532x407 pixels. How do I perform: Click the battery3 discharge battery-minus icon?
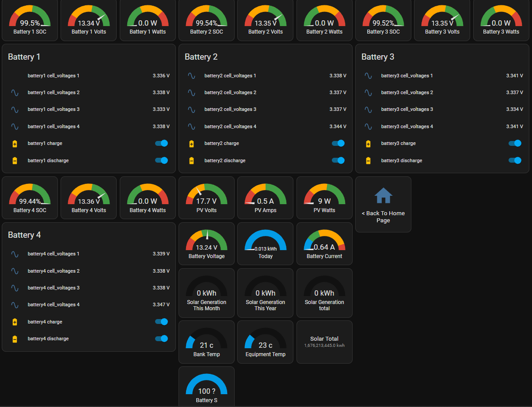368,161
